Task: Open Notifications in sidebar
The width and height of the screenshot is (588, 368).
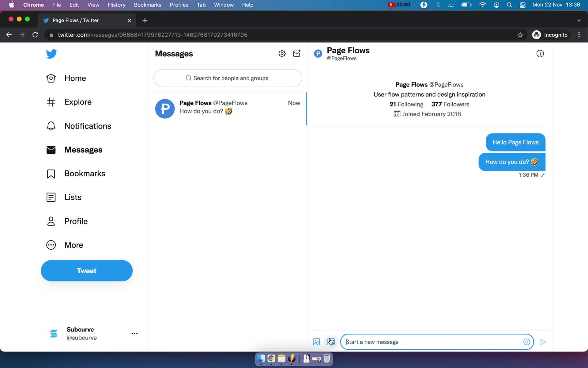Action: (x=78, y=126)
